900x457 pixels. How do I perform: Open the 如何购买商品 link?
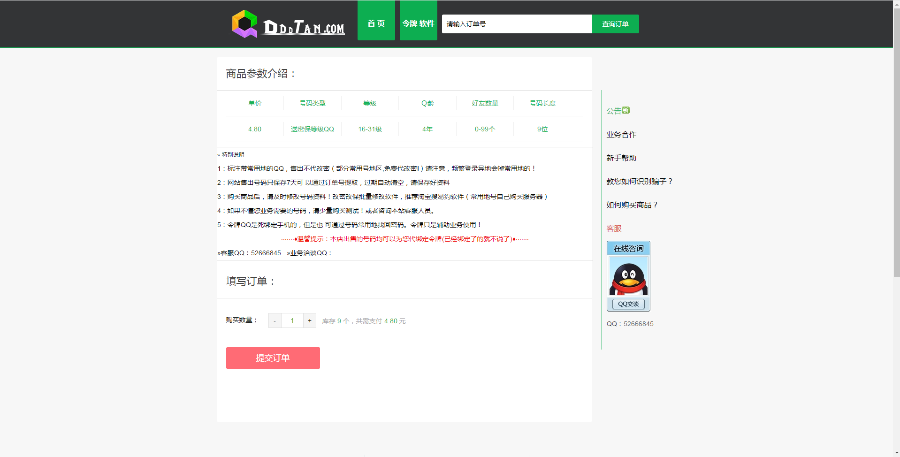click(632, 205)
